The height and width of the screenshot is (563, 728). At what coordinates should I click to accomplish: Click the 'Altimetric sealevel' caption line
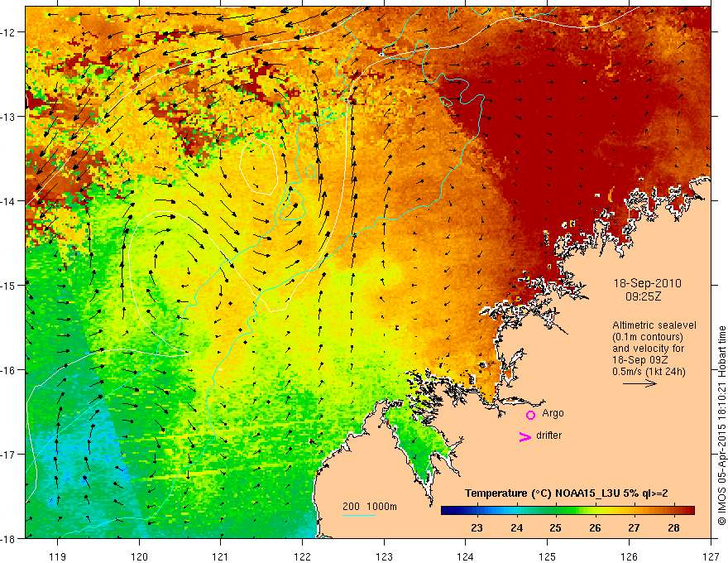coord(654,325)
